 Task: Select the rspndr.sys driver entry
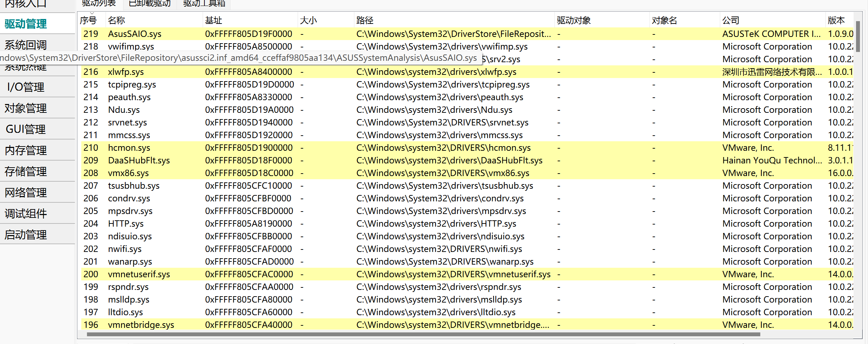pyautogui.click(x=128, y=287)
